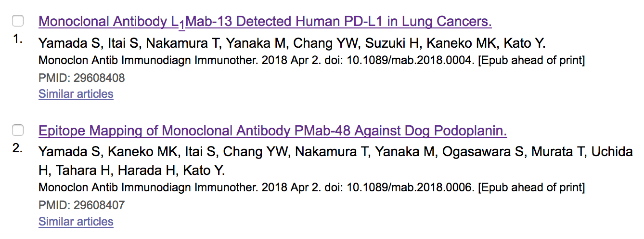This screenshot has height=239, width=644.
Task: Tick the checkbox for the L1Mab-13 article
Action: click(18, 21)
